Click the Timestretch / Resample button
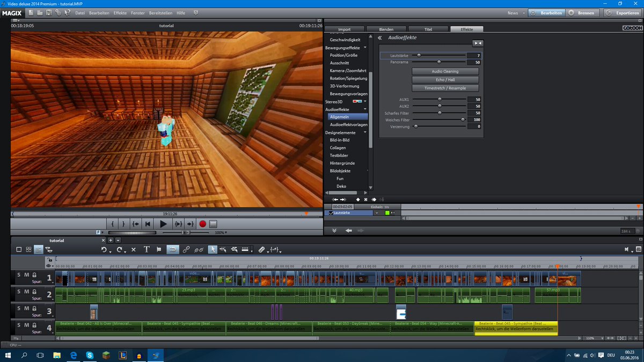The height and width of the screenshot is (362, 644). tap(445, 88)
